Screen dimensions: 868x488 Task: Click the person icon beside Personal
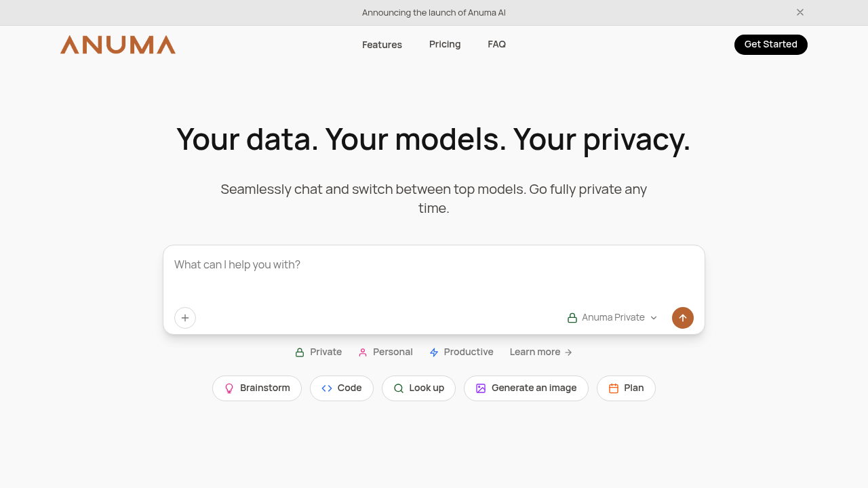pyautogui.click(x=362, y=352)
